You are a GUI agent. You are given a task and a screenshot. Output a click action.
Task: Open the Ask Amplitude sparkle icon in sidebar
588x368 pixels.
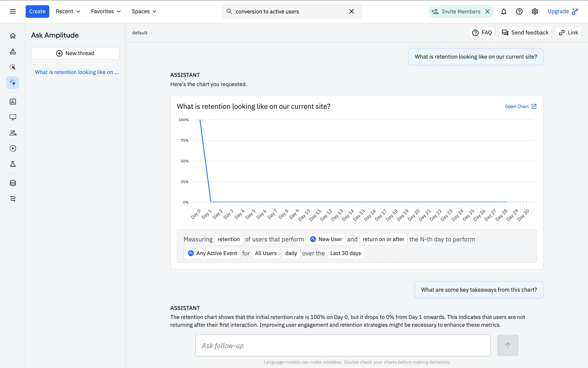[x=13, y=82]
